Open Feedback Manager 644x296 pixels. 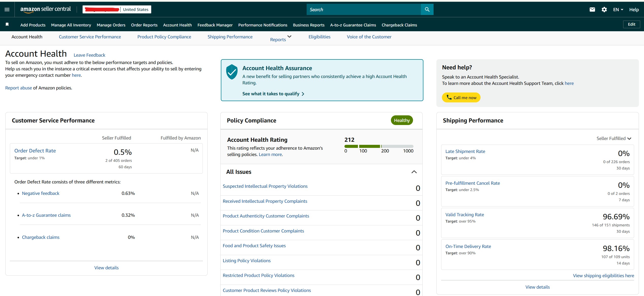(x=215, y=25)
